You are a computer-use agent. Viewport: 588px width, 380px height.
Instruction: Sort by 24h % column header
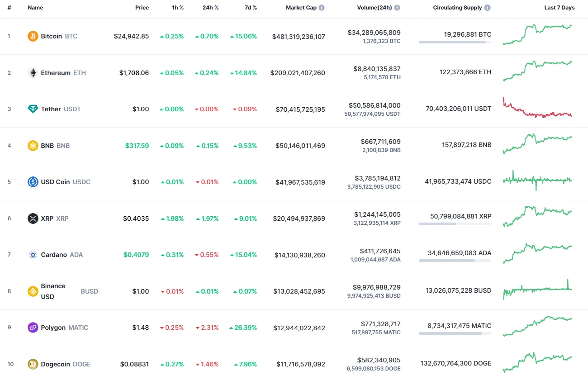(210, 8)
